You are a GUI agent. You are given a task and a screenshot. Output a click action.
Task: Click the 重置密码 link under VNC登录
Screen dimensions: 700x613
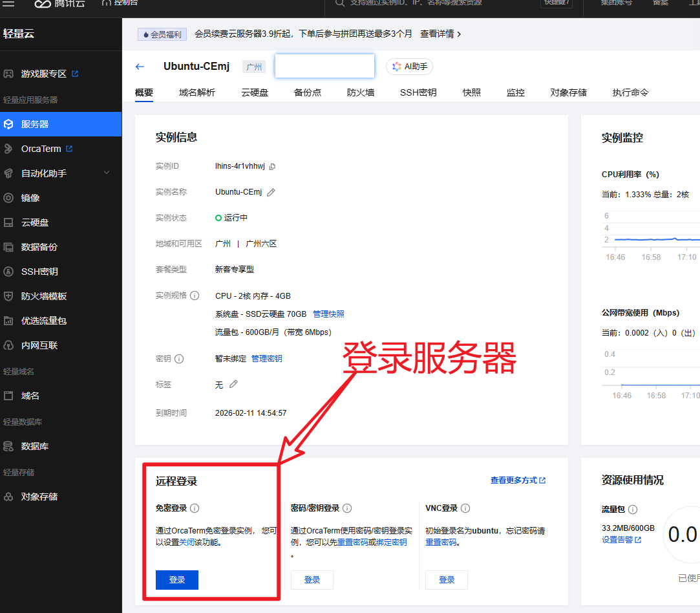[441, 543]
